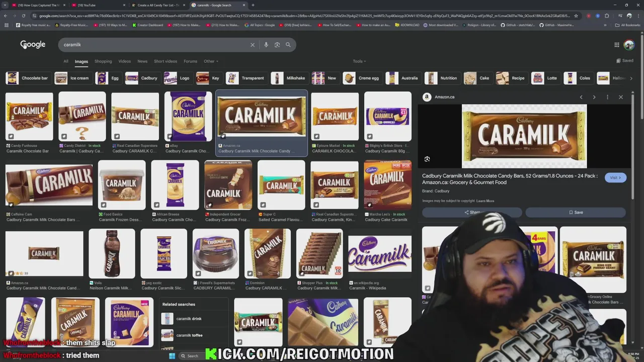This screenshot has width=644, height=362.
Task: Switch to News results tab
Action: (142, 61)
